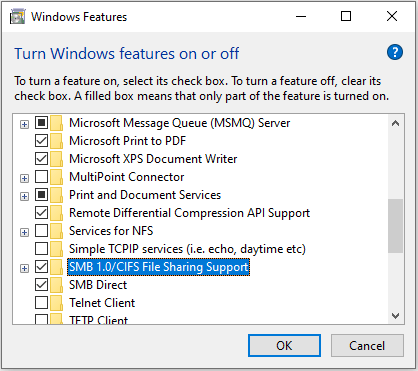Image resolution: width=418 pixels, height=371 pixels.
Task: Click folder icon beside Microsoft Print to PDF
Action: click(57, 141)
